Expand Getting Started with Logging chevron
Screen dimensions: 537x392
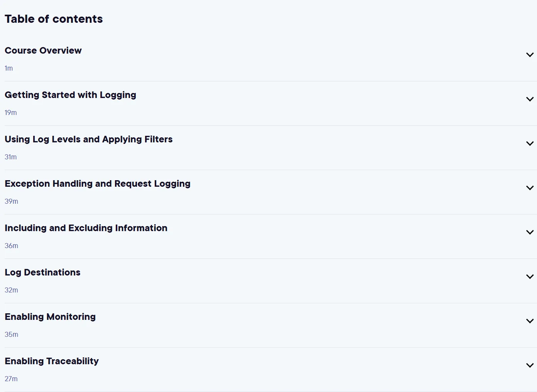tap(530, 99)
